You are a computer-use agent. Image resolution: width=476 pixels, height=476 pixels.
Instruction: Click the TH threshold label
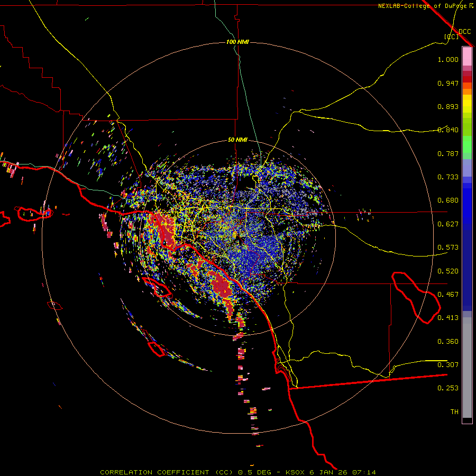pyautogui.click(x=454, y=412)
